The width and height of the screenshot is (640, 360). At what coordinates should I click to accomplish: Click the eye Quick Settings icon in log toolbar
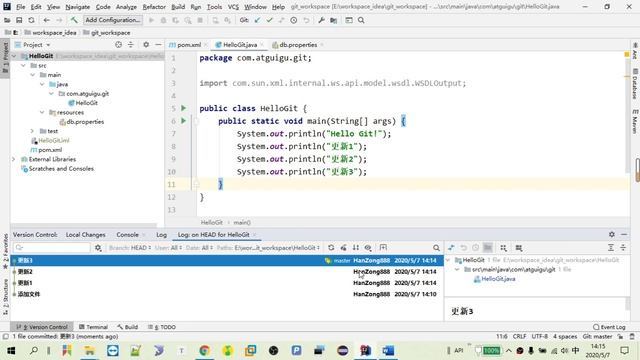368,248
